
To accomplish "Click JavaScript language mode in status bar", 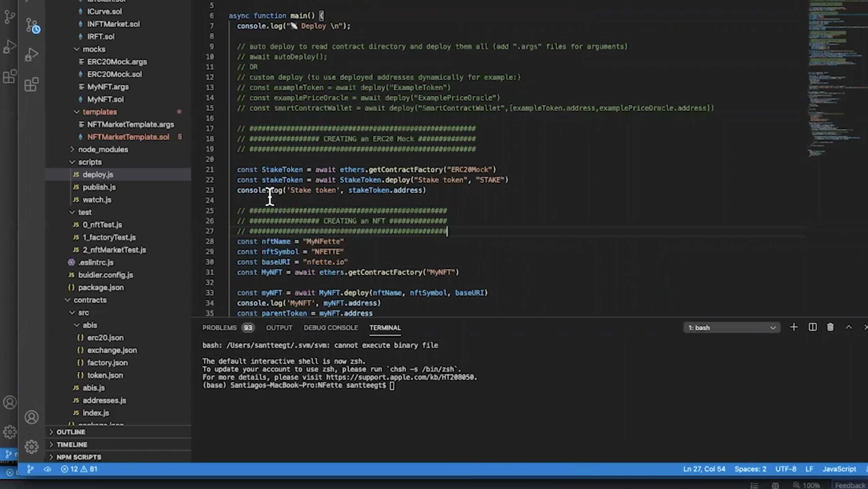I will (839, 469).
